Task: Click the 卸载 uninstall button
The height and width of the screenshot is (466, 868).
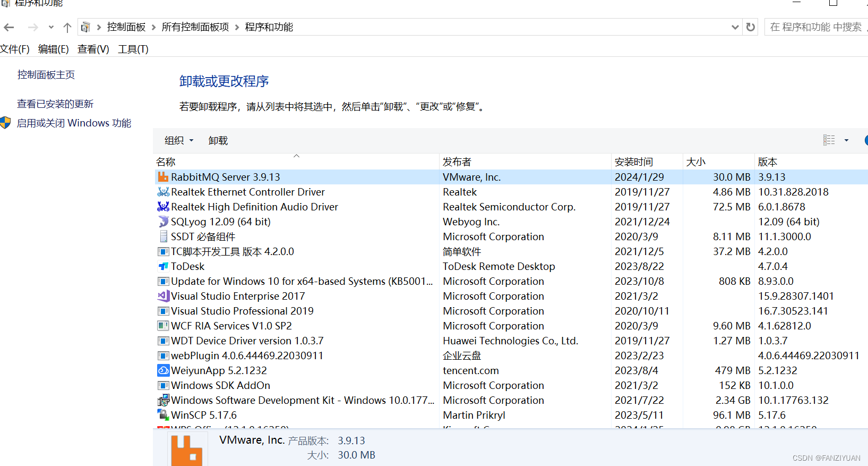Action: click(x=218, y=140)
